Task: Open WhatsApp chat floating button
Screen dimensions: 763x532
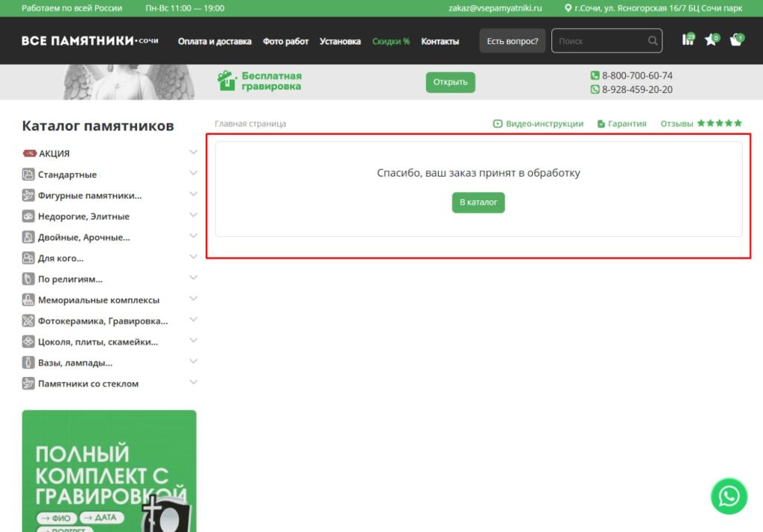Action: (728, 496)
